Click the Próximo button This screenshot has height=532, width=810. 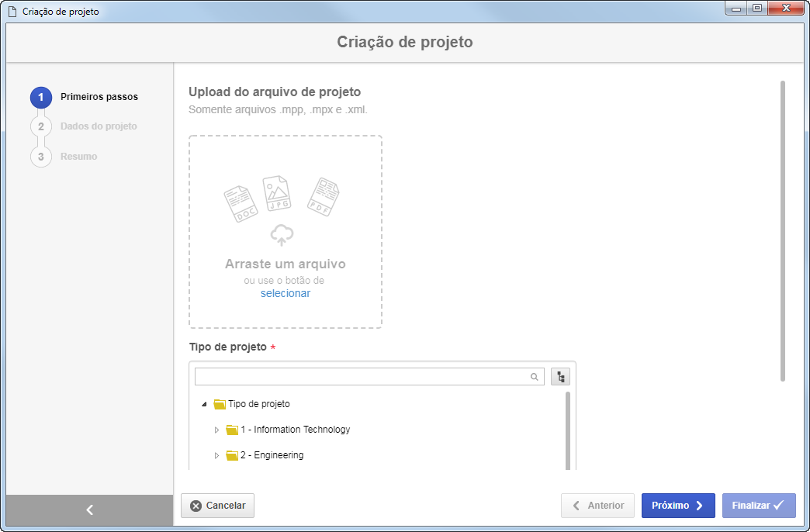tap(678, 506)
